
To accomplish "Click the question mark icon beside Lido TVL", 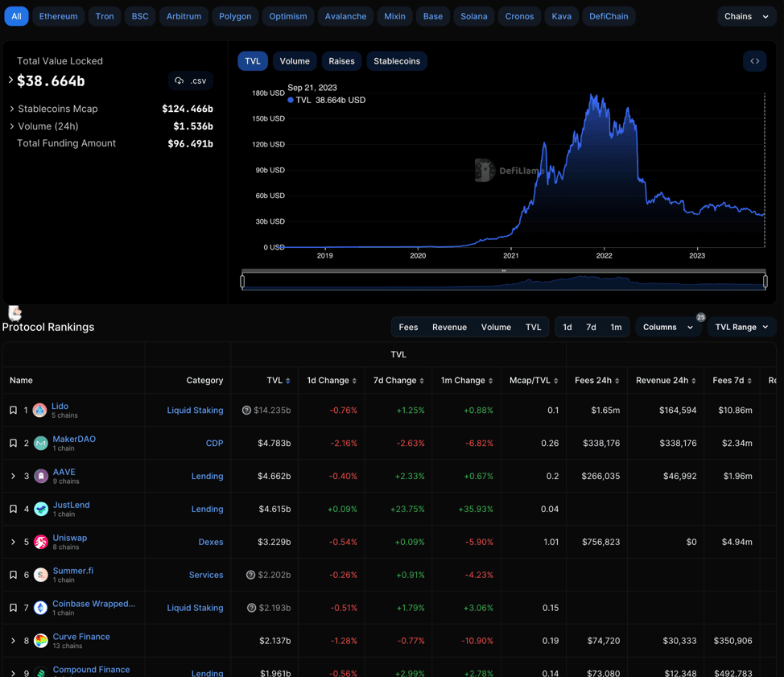I will coord(246,411).
